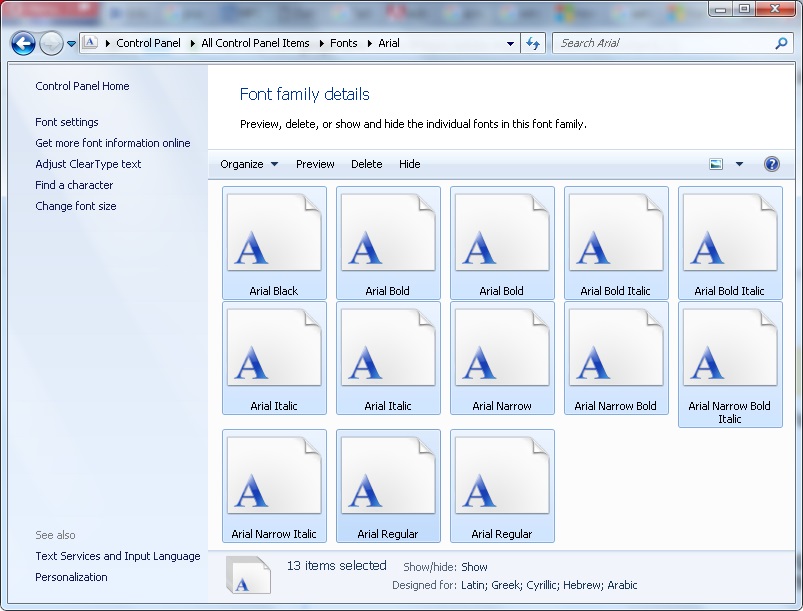
Task: Open Control Panel Home
Action: (82, 86)
